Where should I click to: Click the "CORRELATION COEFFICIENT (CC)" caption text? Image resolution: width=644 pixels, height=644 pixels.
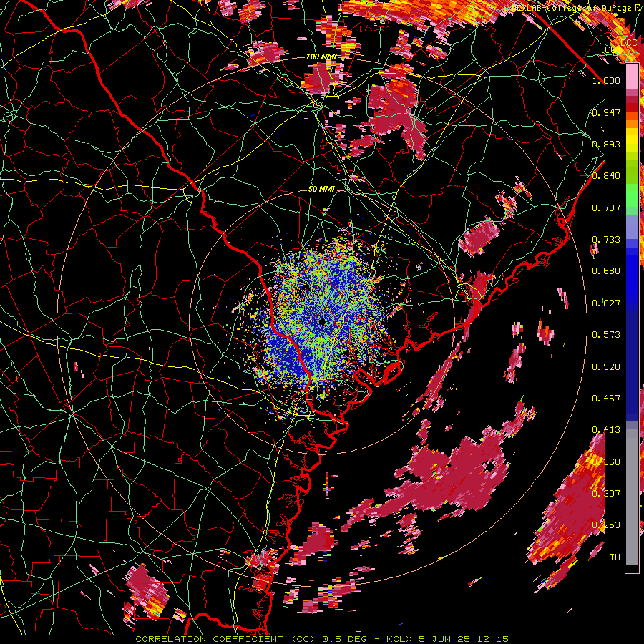(226, 639)
